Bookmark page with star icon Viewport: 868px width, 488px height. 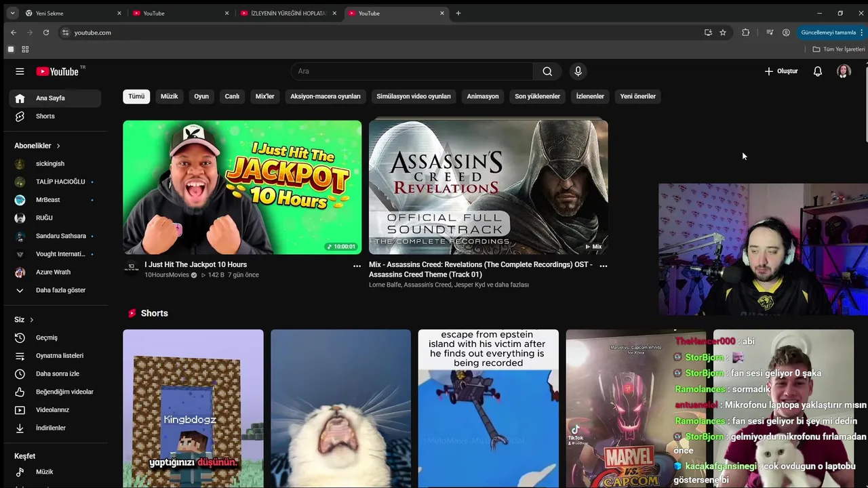pos(723,33)
